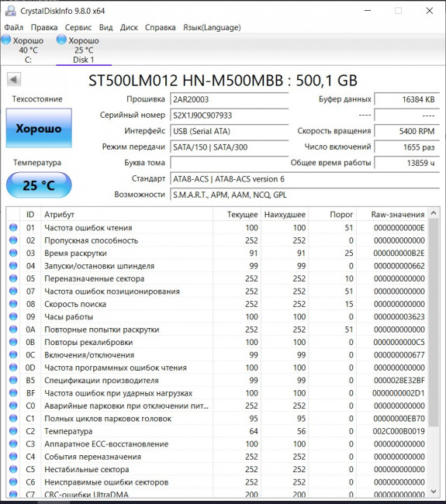446x504 pixels.
Task: Click the scroll down arrow of attribute list
Action: [x=434, y=492]
